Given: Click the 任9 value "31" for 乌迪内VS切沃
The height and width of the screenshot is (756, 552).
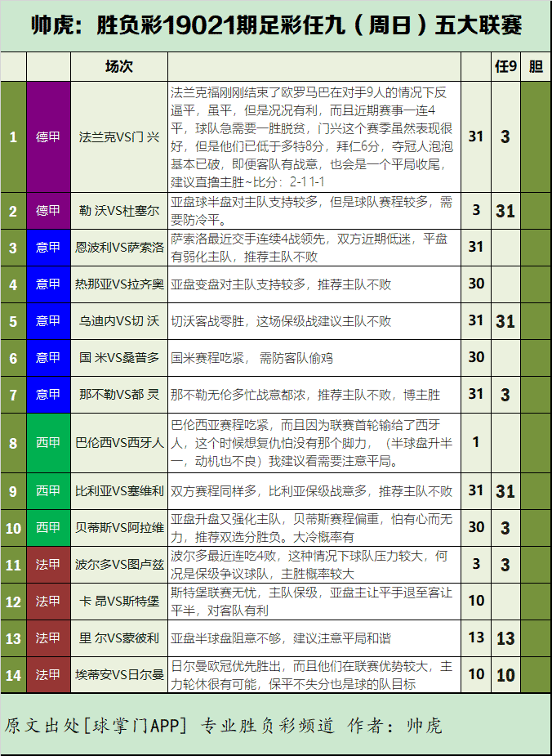Looking at the screenshot, I should 505,321.
